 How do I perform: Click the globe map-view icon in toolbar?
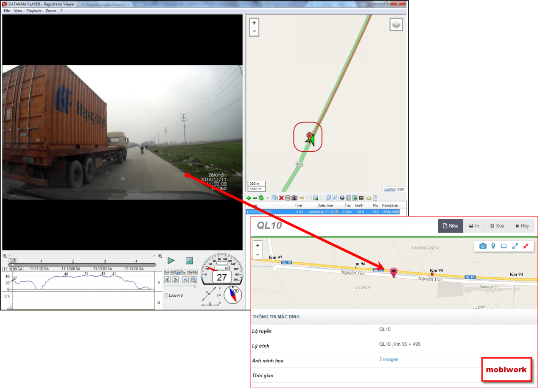click(342, 198)
